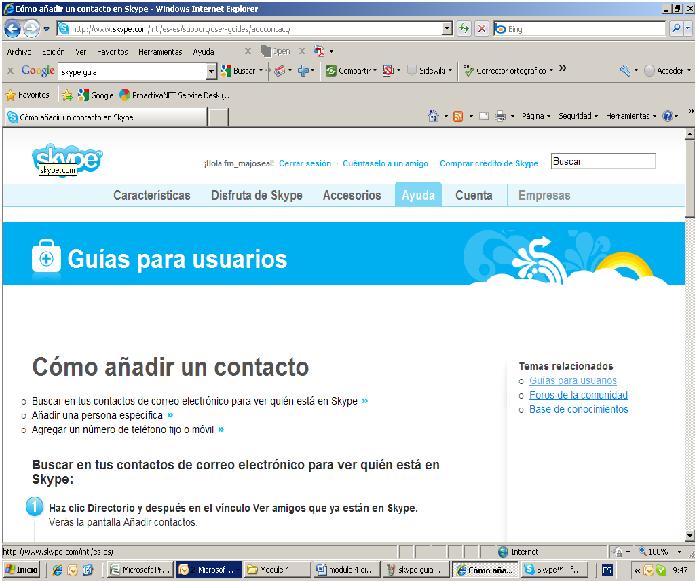Click the Comprar crédito de Skype link
This screenshot has height=581, width=695.
[488, 164]
